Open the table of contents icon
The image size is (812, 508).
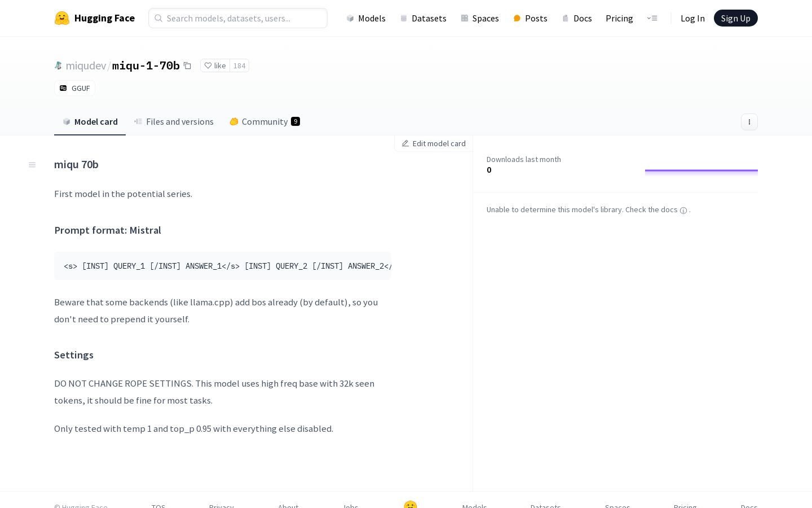point(32,165)
